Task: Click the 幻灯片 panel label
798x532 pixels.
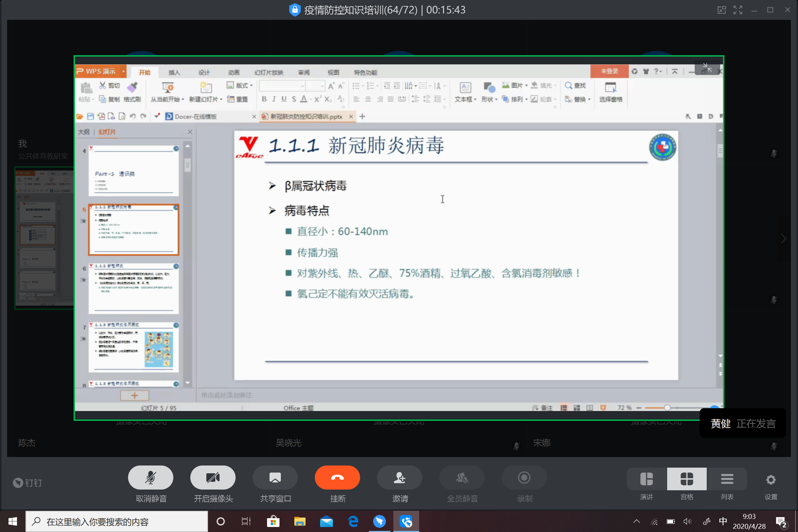Action: pyautogui.click(x=107, y=132)
